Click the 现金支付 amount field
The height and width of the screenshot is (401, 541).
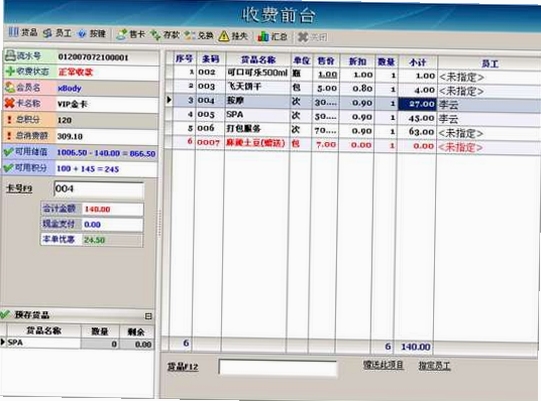[112, 225]
